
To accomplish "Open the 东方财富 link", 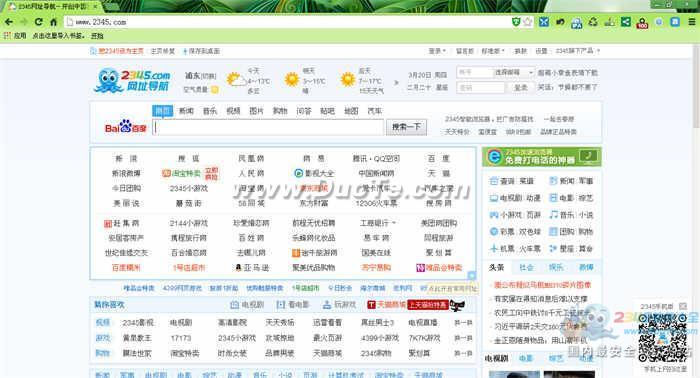I will [314, 203].
